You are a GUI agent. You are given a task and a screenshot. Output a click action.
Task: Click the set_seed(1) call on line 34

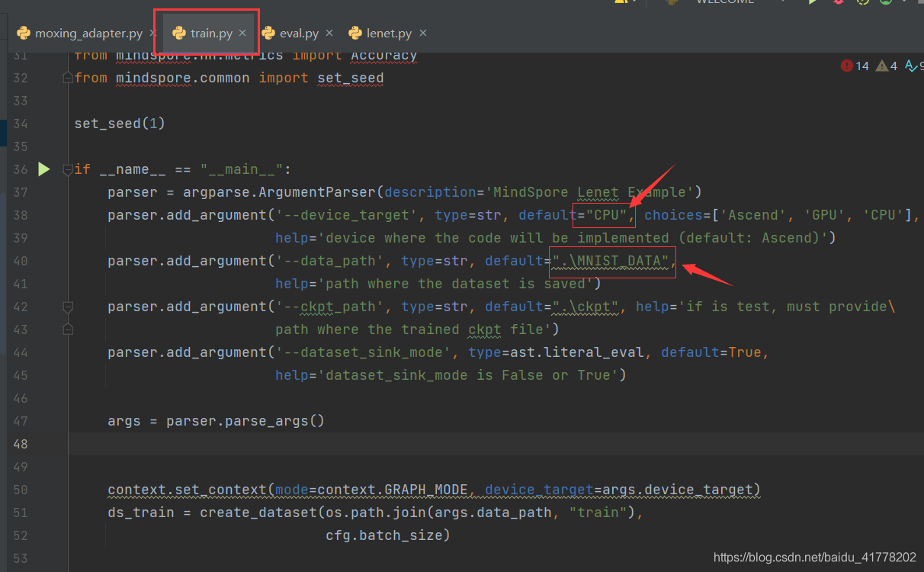pos(120,123)
